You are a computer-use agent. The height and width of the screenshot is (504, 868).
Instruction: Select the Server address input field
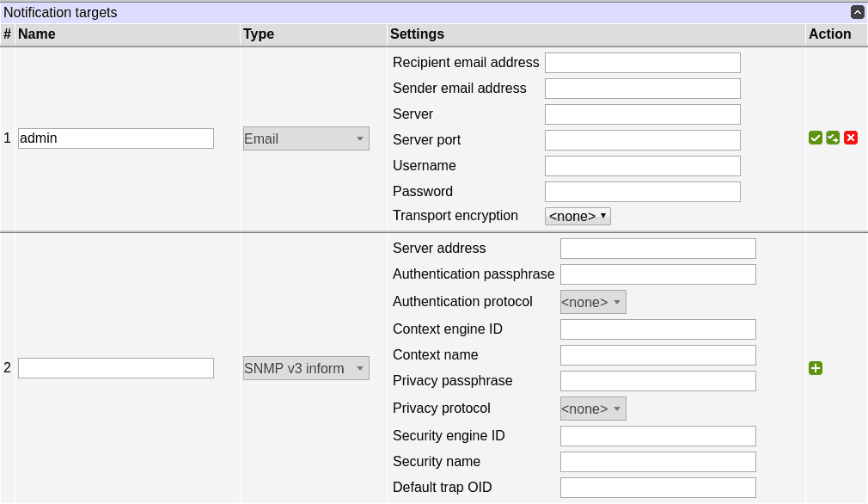657,249
